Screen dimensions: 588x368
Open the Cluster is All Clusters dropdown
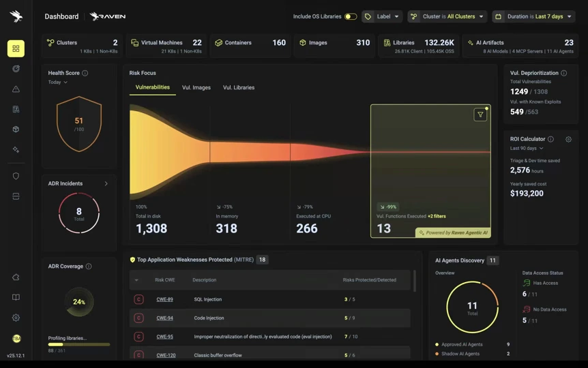coord(447,16)
